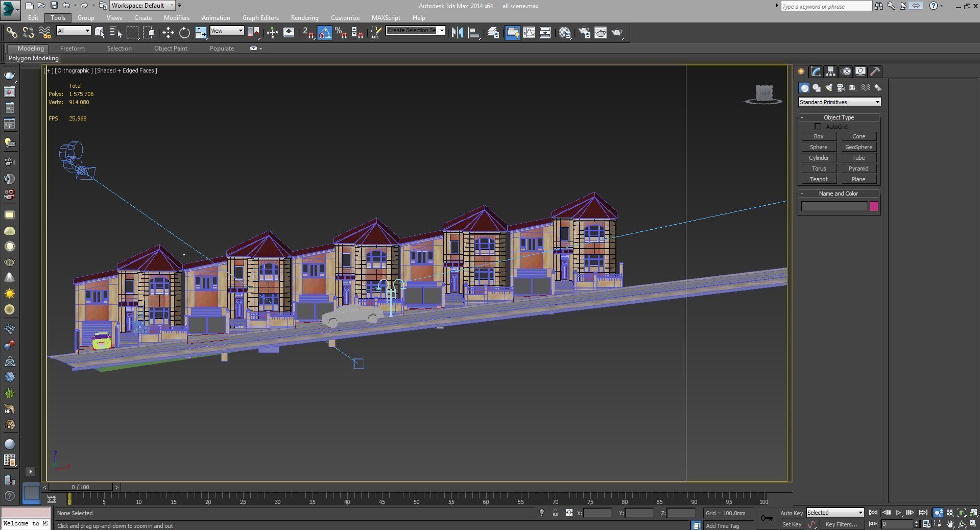
Task: Enable the AutoGrid checkbox
Action: pyautogui.click(x=818, y=126)
